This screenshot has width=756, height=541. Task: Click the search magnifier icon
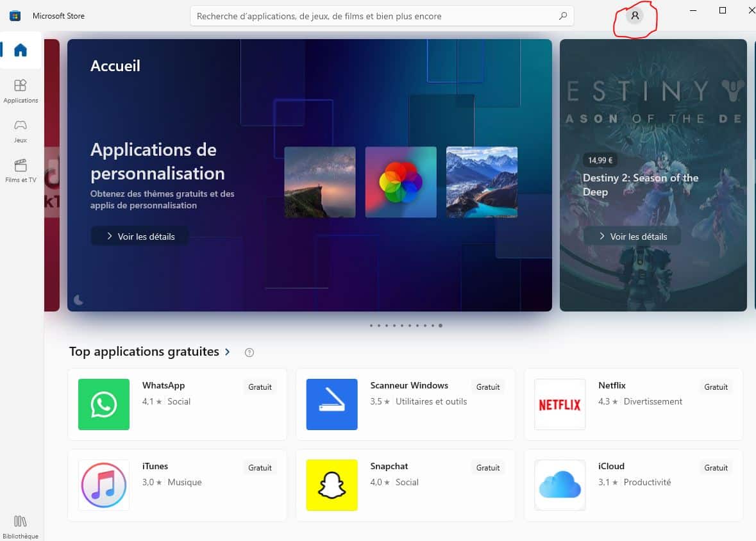(x=563, y=16)
